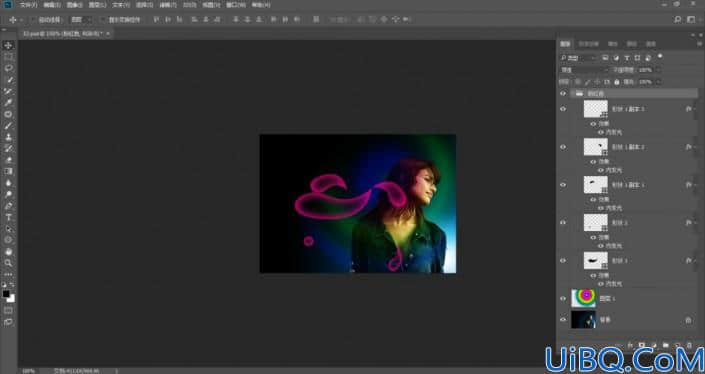
Task: Select the Gradient tool
Action: tap(8, 172)
